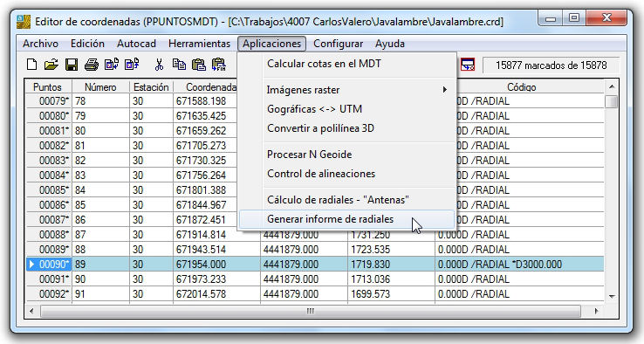Click coordinate cell 671635.425

click(x=205, y=116)
